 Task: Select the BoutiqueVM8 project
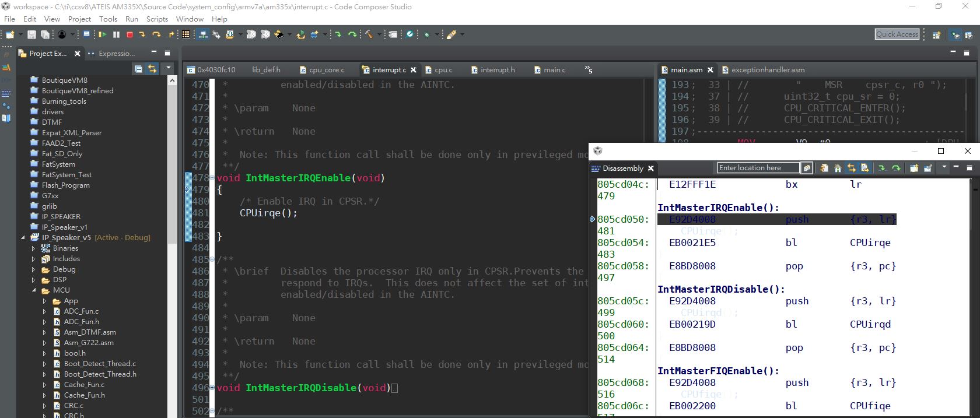click(64, 80)
